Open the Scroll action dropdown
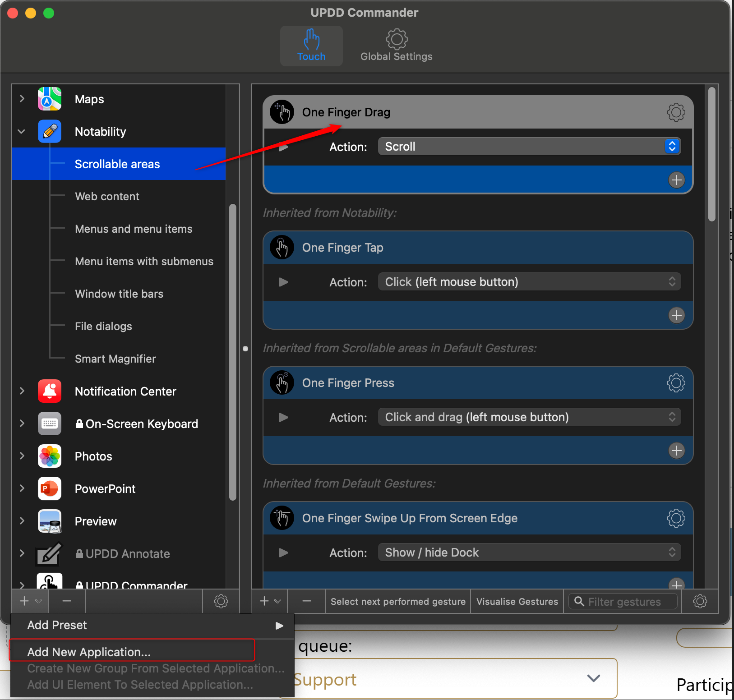This screenshot has width=734, height=700. click(529, 147)
